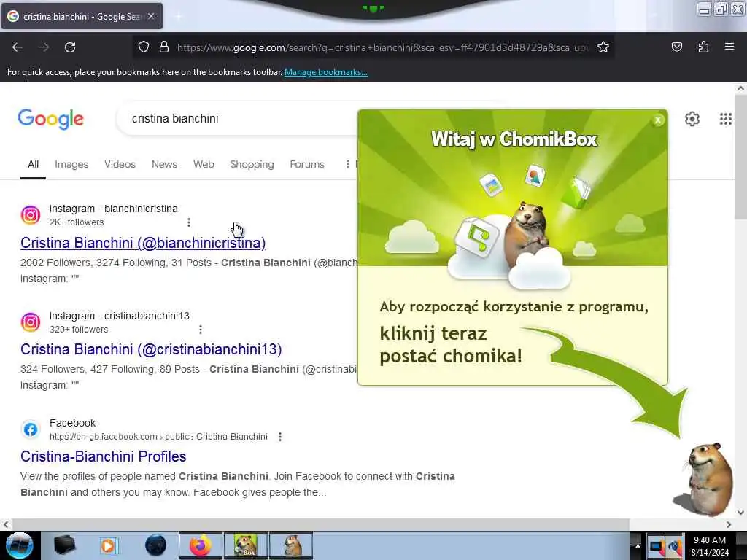Go back to the previous page

[x=18, y=47]
